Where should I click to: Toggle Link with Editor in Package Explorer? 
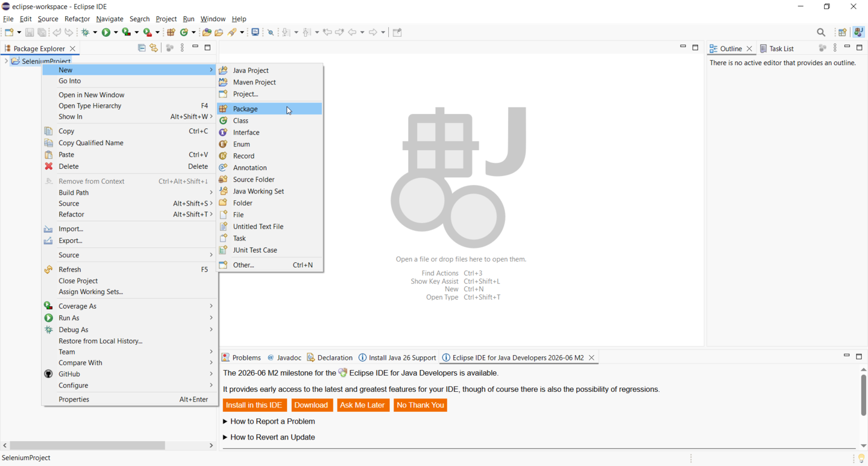(154, 48)
